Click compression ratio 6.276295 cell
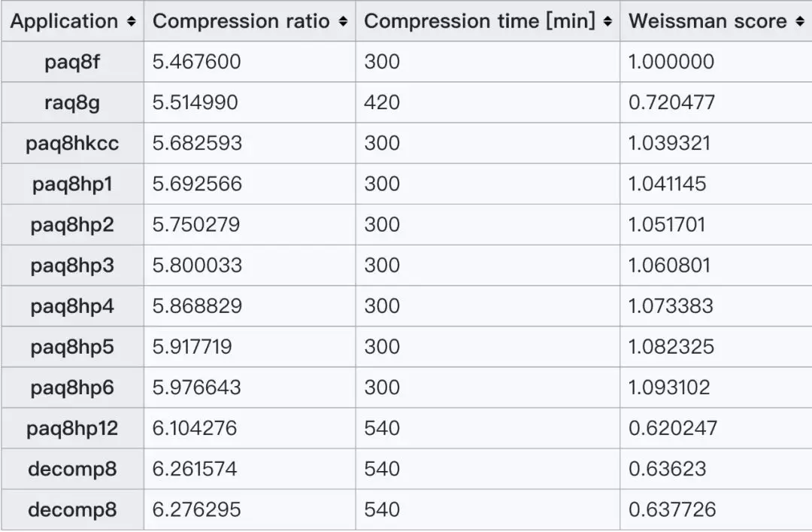The image size is (812, 532). click(250, 509)
